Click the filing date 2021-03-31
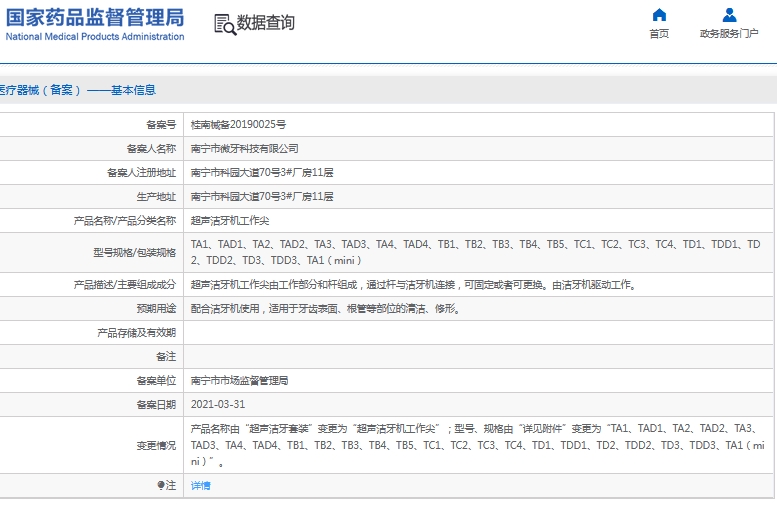This screenshot has width=777, height=507. (218, 404)
